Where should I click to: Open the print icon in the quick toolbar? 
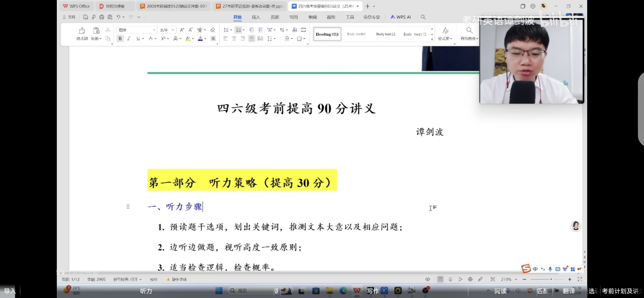[102, 17]
